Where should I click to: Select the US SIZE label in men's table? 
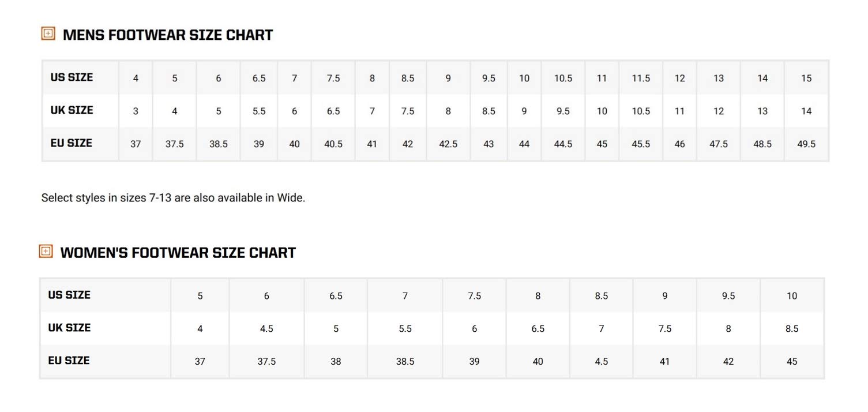[x=72, y=77]
